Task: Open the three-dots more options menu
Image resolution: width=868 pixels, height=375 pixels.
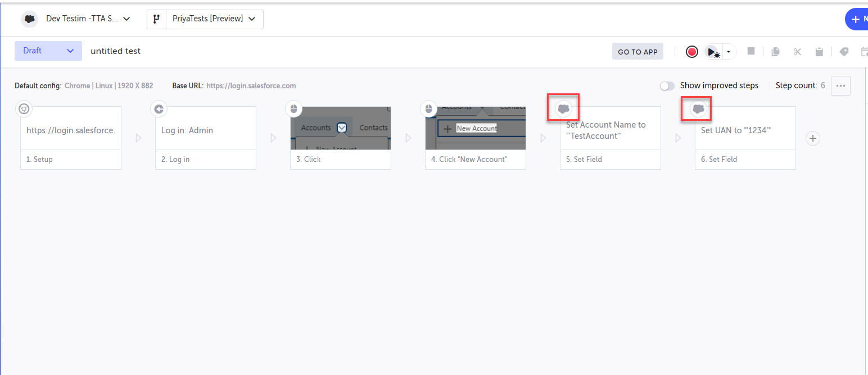Action: [841, 85]
